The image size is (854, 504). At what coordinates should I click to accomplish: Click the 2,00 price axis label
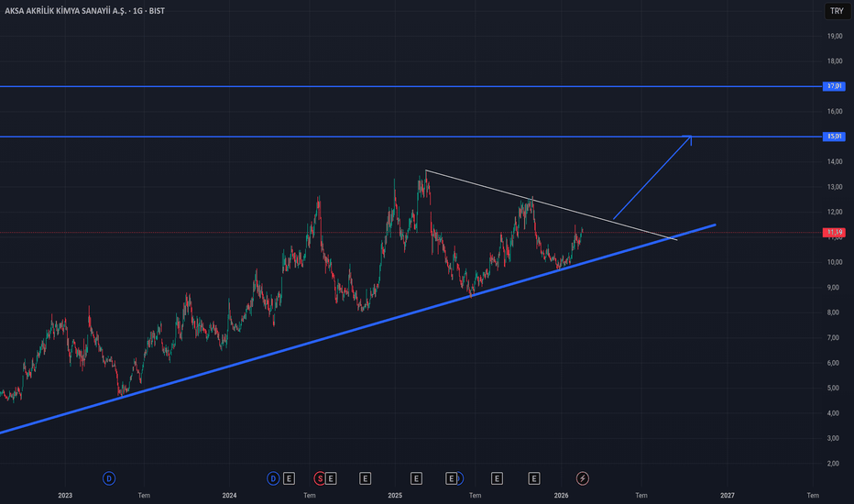point(835,464)
